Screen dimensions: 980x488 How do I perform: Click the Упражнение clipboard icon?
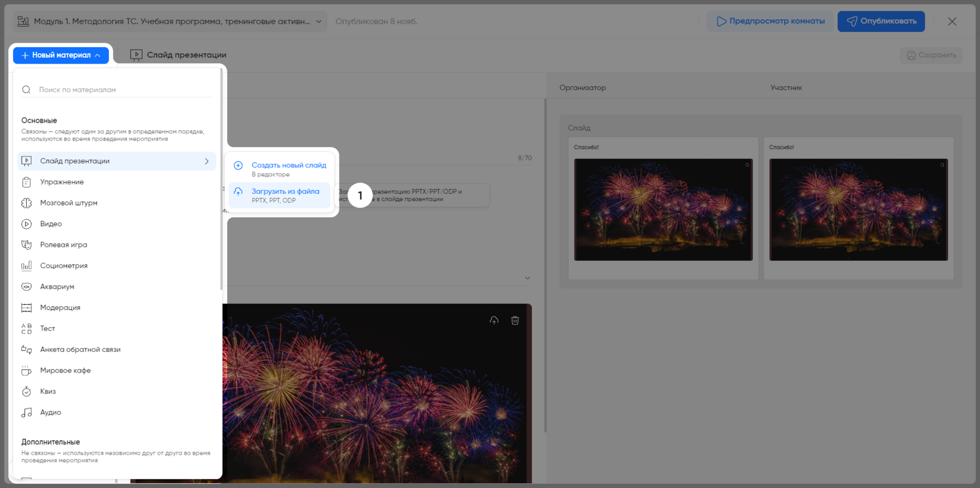[26, 182]
